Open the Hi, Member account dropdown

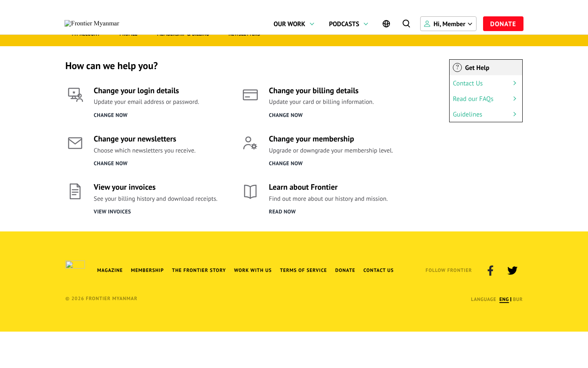(x=448, y=24)
